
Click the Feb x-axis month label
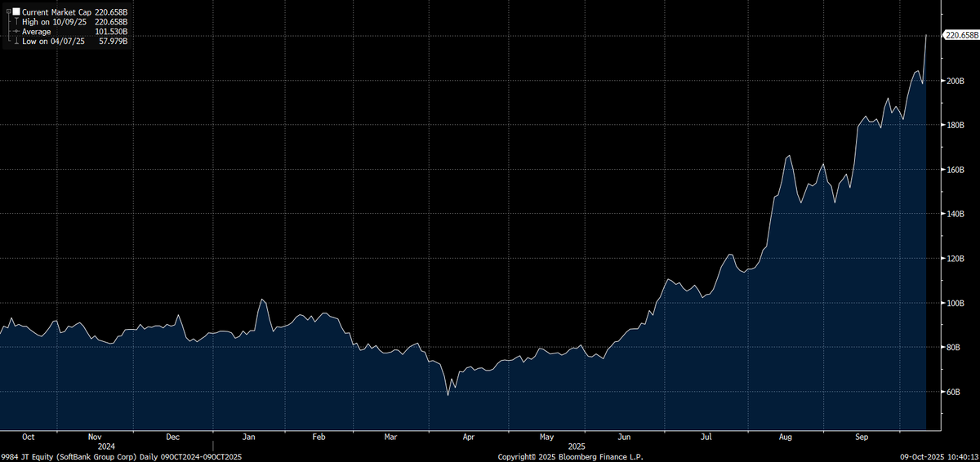(318, 437)
